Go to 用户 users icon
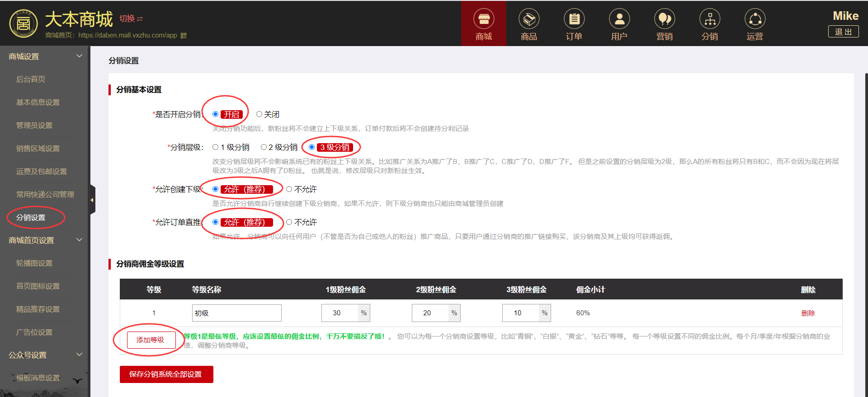Viewport: 868px width, 397px height. pyautogui.click(x=619, y=19)
